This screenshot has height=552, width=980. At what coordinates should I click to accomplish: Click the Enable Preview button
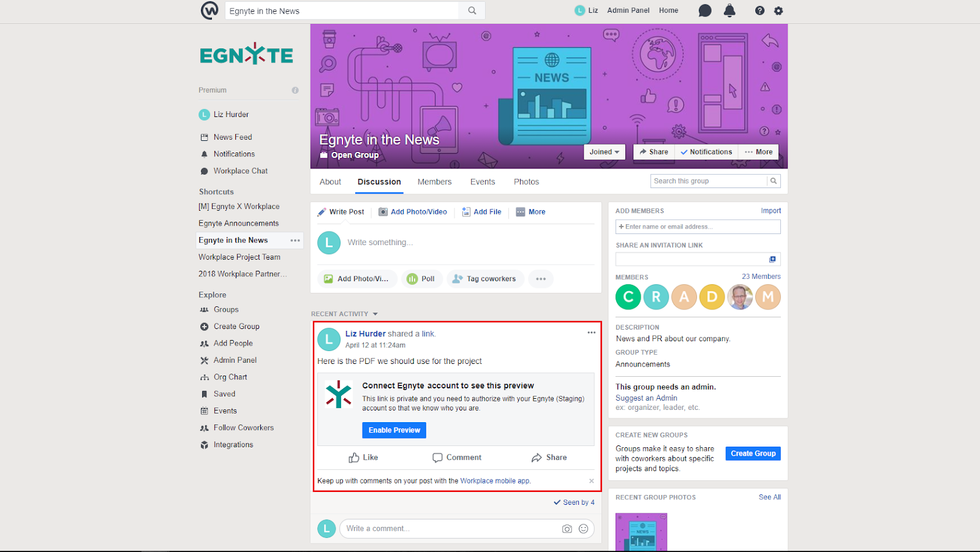(394, 430)
